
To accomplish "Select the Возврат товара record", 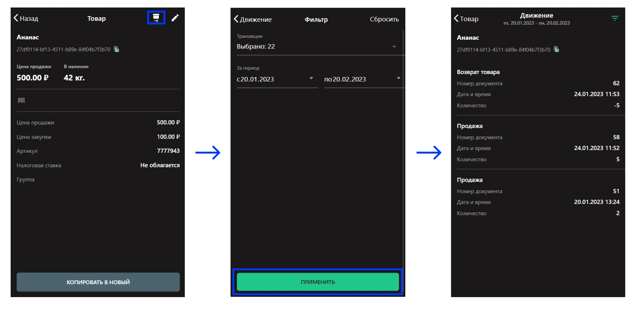I will pos(538,89).
